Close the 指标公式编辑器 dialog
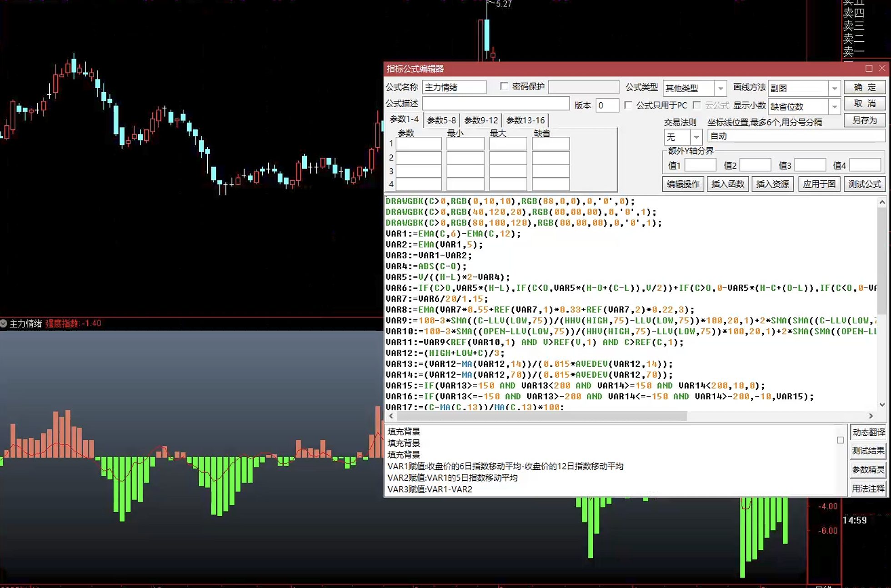Screen dimensions: 891x588 pos(882,68)
